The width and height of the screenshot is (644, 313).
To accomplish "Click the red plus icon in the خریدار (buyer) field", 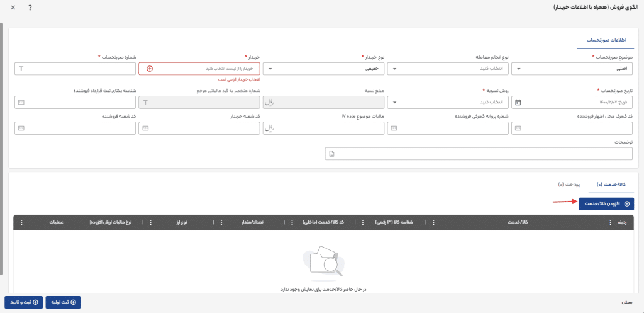I will (x=150, y=68).
